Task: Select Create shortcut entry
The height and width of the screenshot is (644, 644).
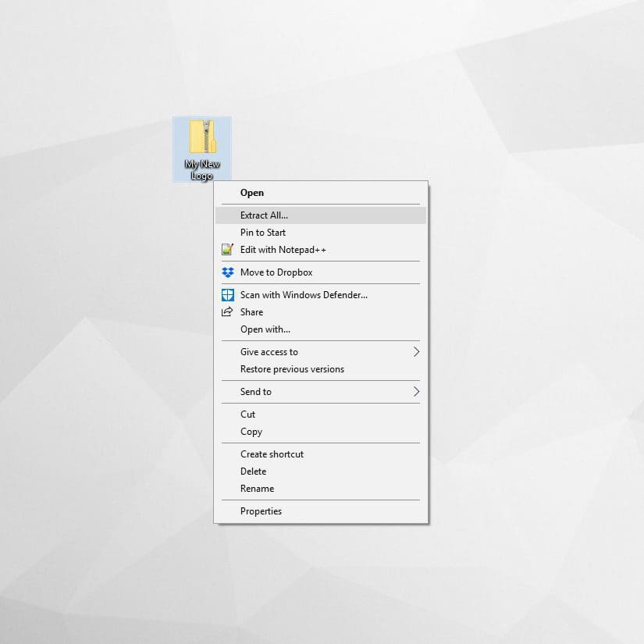Action: (x=272, y=454)
